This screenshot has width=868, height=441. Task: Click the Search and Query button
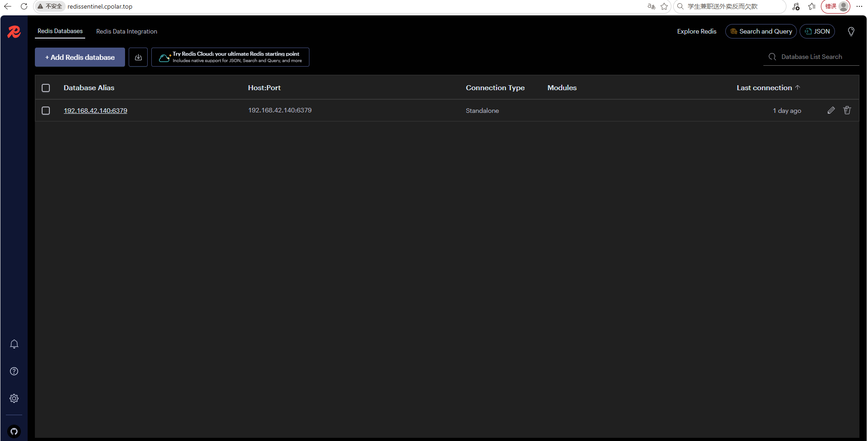(761, 31)
